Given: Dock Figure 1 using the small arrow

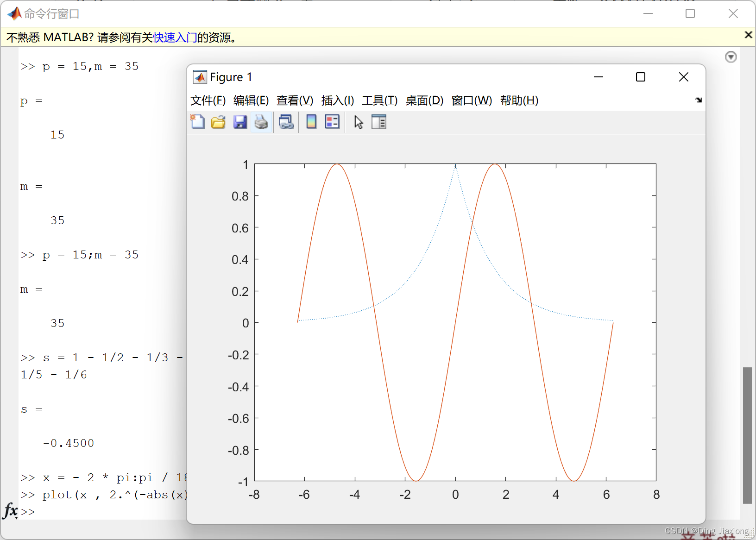Looking at the screenshot, I should pyautogui.click(x=699, y=100).
